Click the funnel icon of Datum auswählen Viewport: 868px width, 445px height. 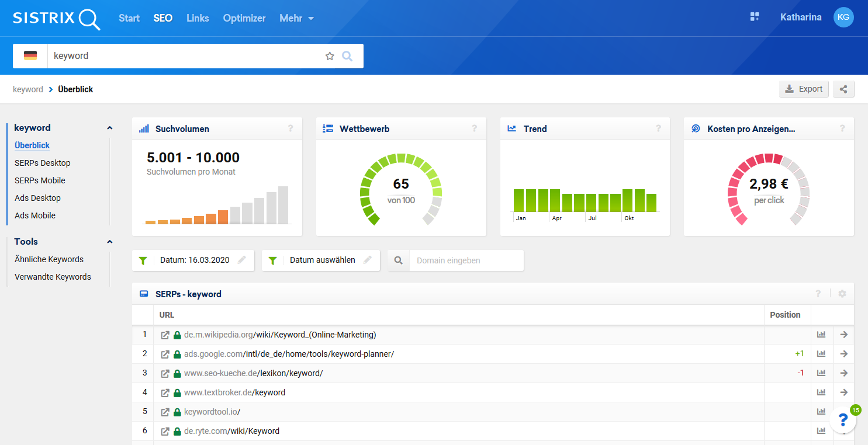click(272, 260)
